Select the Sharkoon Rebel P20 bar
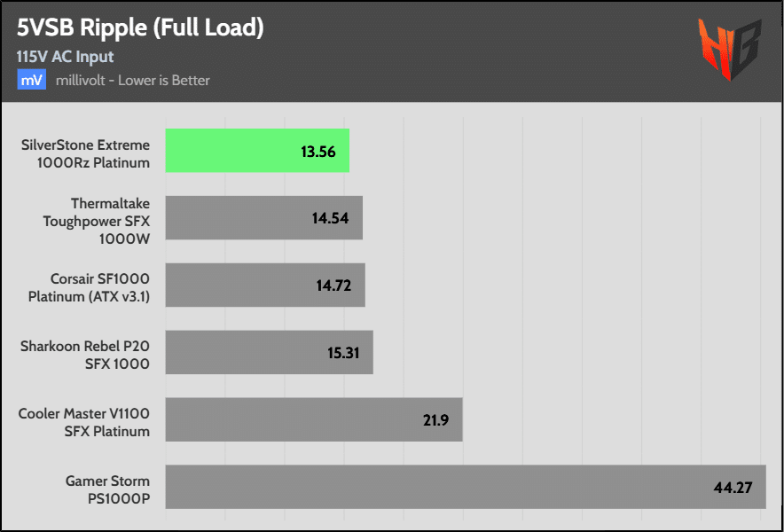 click(269, 352)
